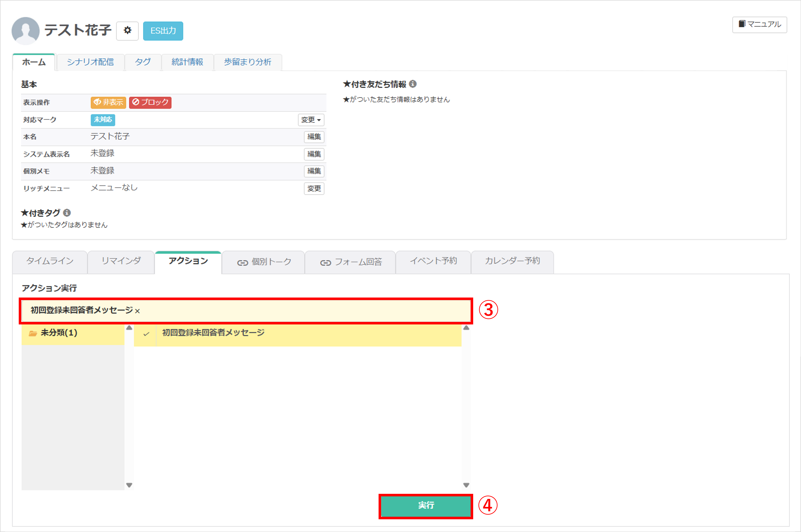
Task: Remove selected 初回登録未回答者メッセージ with its x
Action: point(138,311)
